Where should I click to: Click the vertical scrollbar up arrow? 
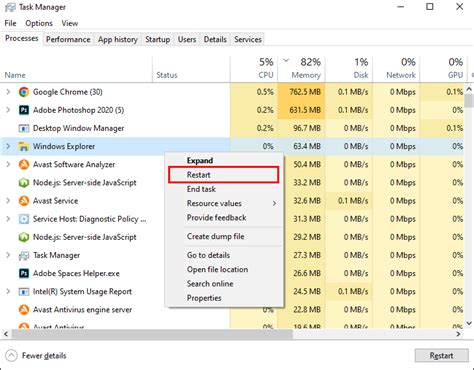point(469,89)
